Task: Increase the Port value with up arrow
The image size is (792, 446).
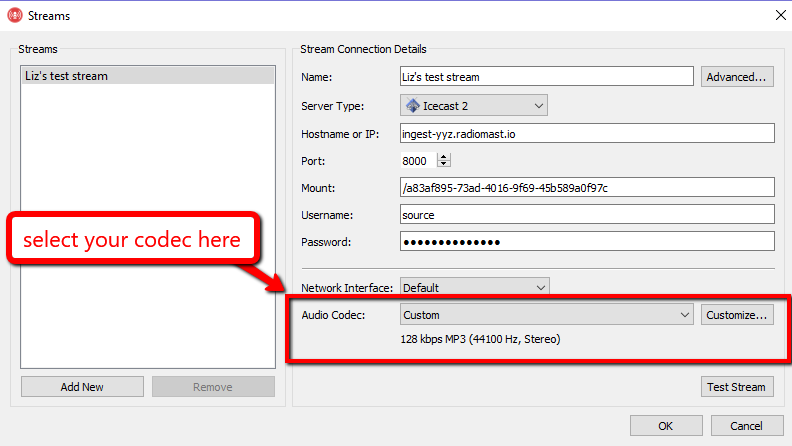Action: [445, 157]
